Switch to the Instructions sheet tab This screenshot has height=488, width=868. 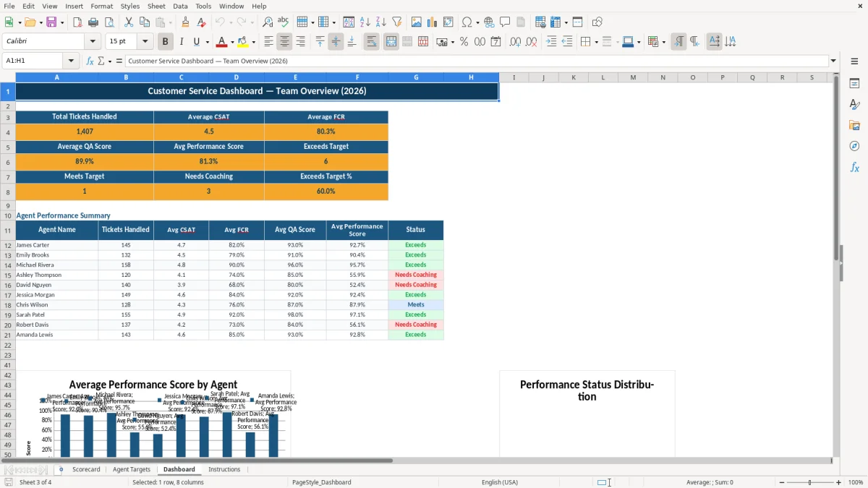[224, 470]
